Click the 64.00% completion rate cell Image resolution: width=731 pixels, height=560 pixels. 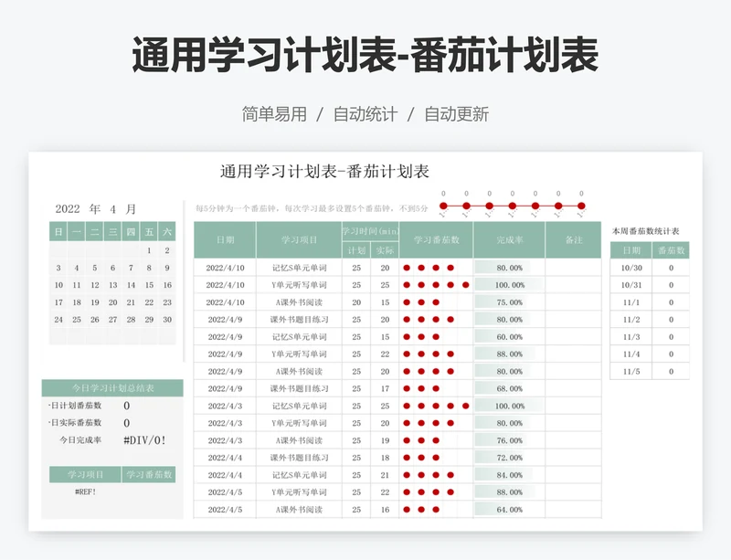click(x=510, y=510)
